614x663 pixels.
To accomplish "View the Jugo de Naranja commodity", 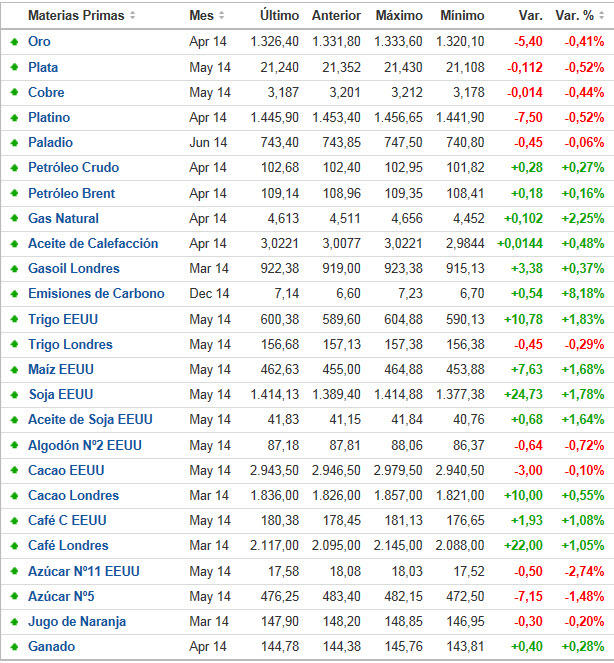I will point(77,621).
